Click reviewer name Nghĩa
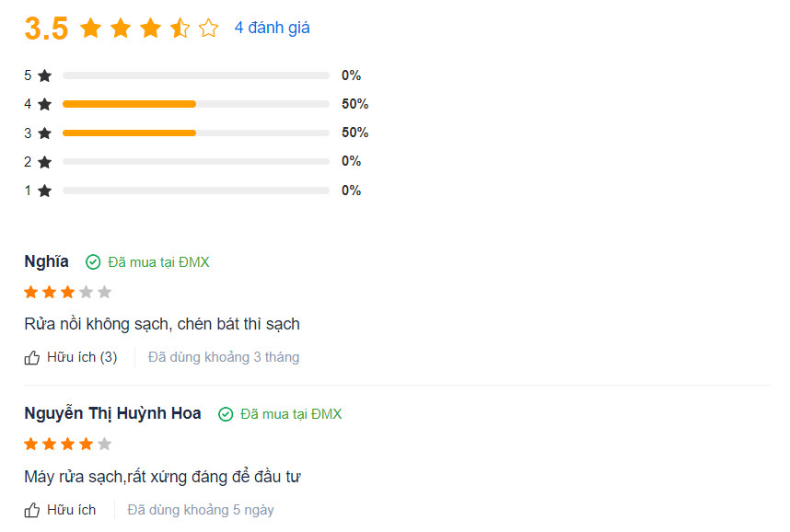790x532 pixels. click(x=46, y=262)
